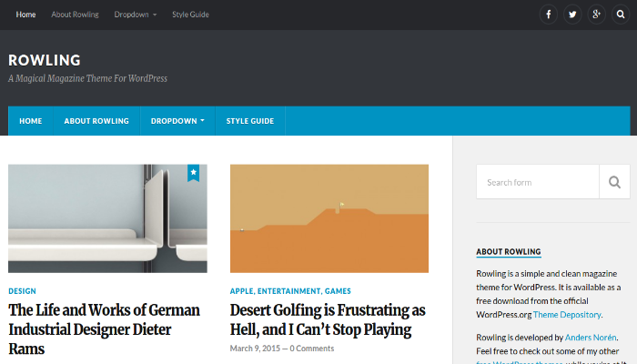The width and height of the screenshot is (637, 364).
Task: Open search via top bar magnifier icon
Action: pos(621,15)
